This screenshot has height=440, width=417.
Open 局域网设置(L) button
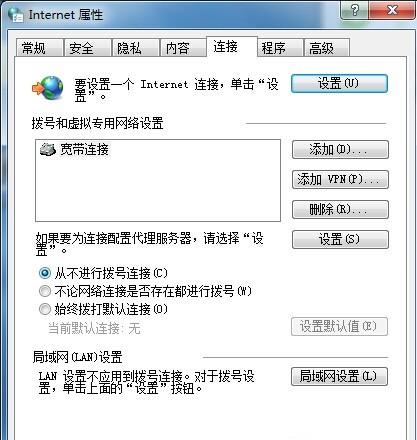click(339, 377)
